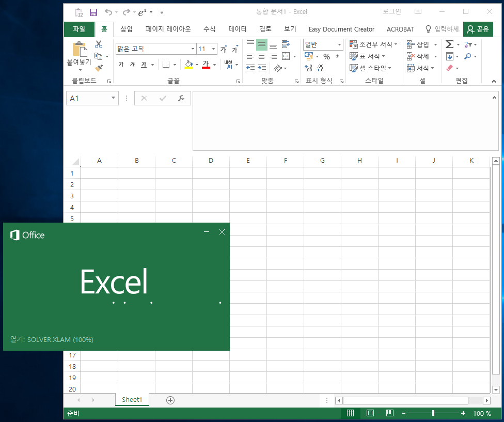The width and height of the screenshot is (504, 422).
Task: Toggle italic formatting
Action: click(132, 65)
